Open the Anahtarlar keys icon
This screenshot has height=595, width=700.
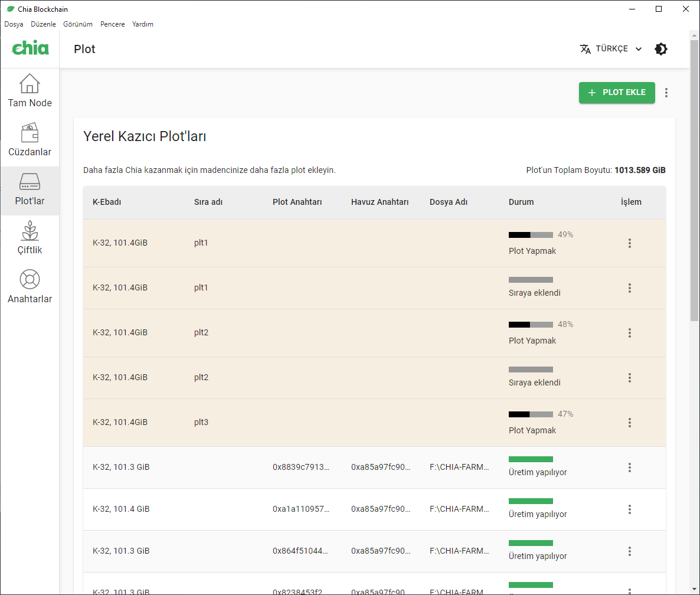(x=30, y=280)
